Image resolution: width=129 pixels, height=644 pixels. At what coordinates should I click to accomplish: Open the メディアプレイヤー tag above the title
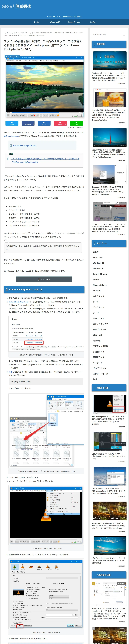pyautogui.click(x=12, y=56)
